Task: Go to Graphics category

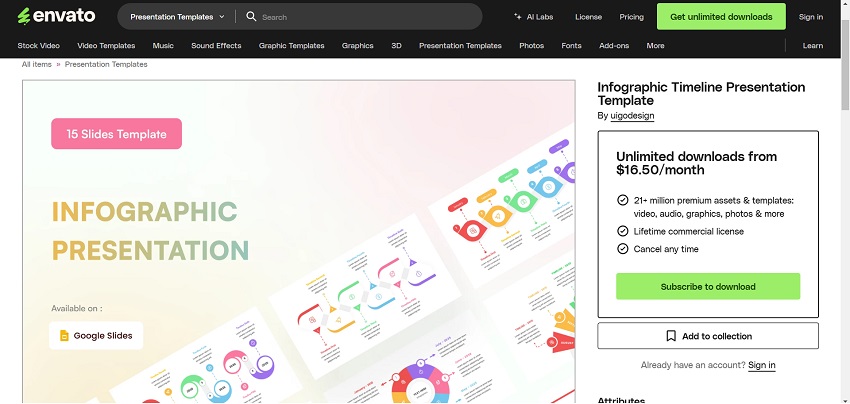Action: [358, 46]
